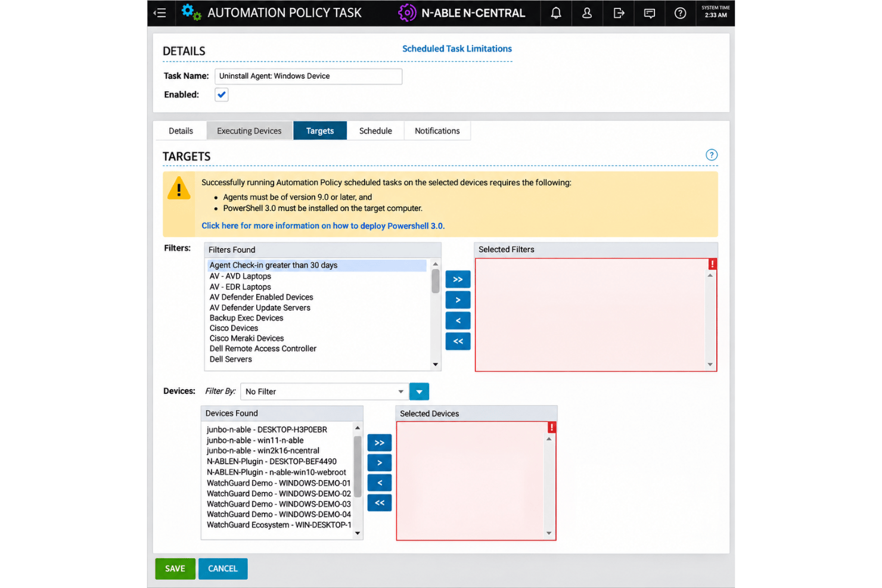Click the N-able N-central logo
The width and height of the screenshot is (882, 588).
[462, 13]
